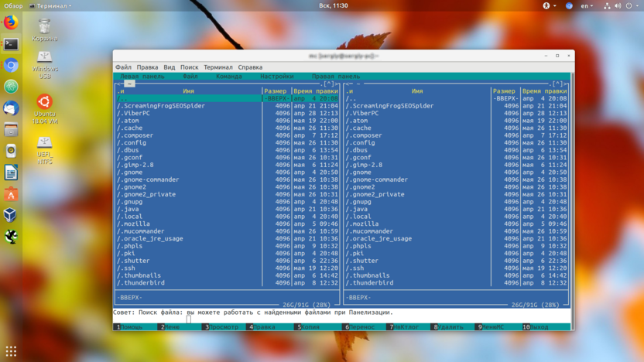Expand the Терминал app menu in top bar
644x362 pixels.
[x=50, y=5]
